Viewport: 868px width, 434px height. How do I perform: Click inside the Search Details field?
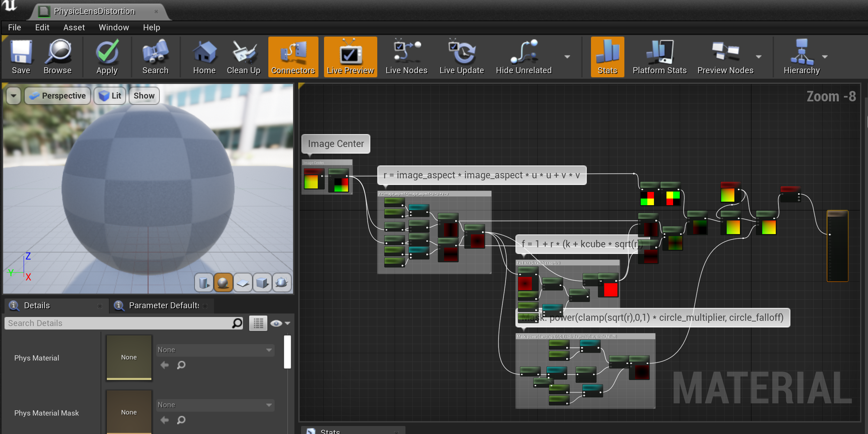pos(118,323)
